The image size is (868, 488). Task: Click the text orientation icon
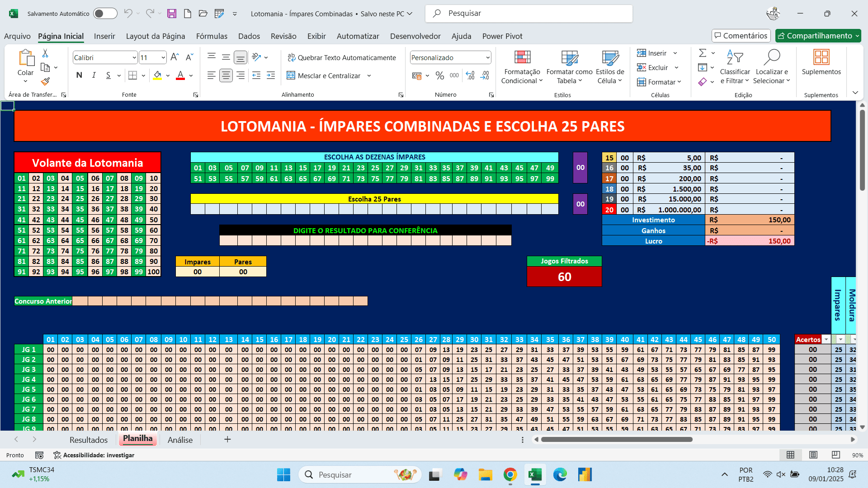click(257, 57)
